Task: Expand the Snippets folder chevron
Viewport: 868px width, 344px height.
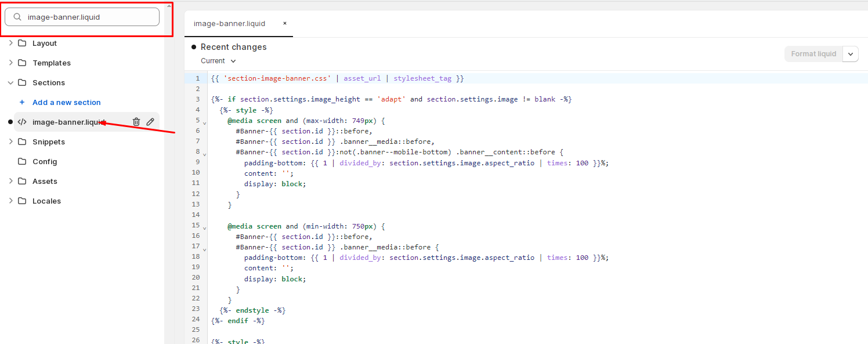Action: click(10, 142)
